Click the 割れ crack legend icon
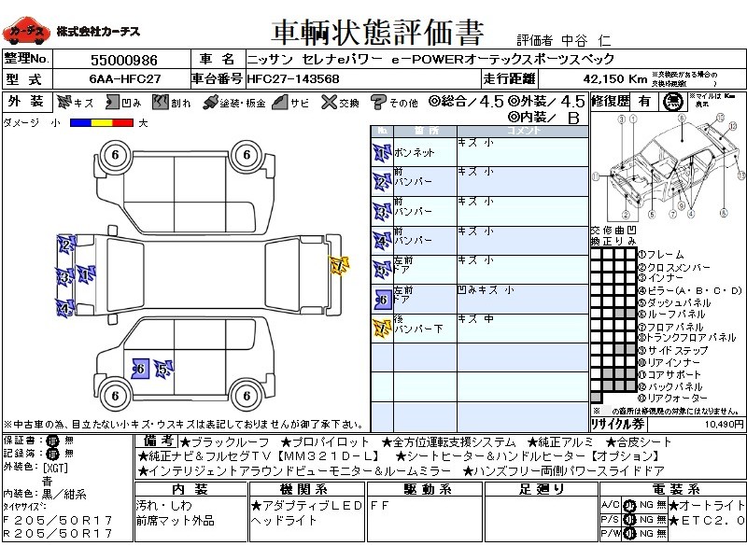This screenshot has width=747, height=560. point(162,102)
